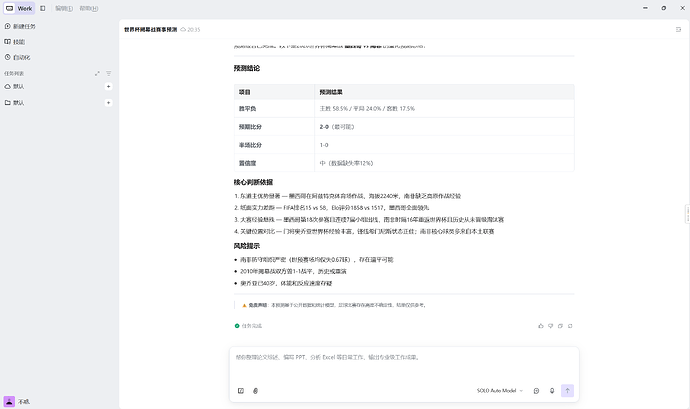This screenshot has width=690, height=409.
Task: Regenerate the response with the refresh icon
Action: (x=570, y=326)
